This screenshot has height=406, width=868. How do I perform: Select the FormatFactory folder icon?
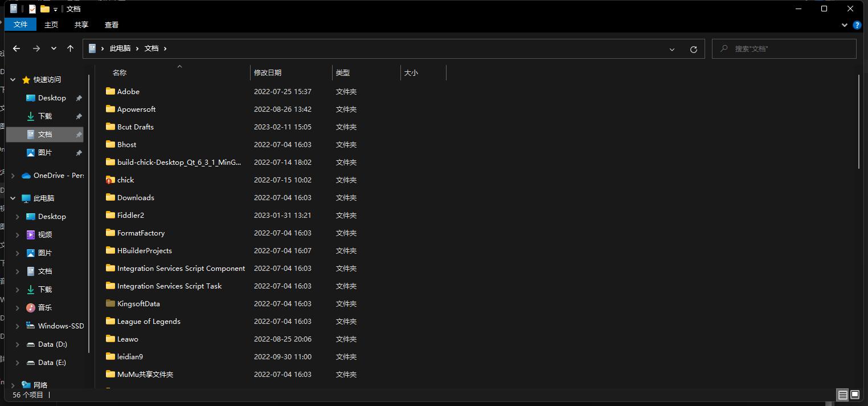[x=110, y=233]
